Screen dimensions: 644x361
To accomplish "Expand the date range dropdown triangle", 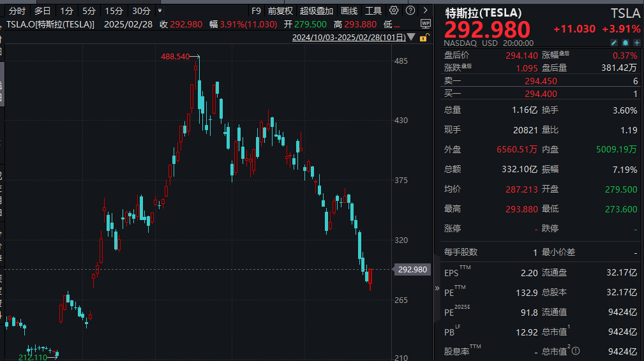I will click(412, 38).
